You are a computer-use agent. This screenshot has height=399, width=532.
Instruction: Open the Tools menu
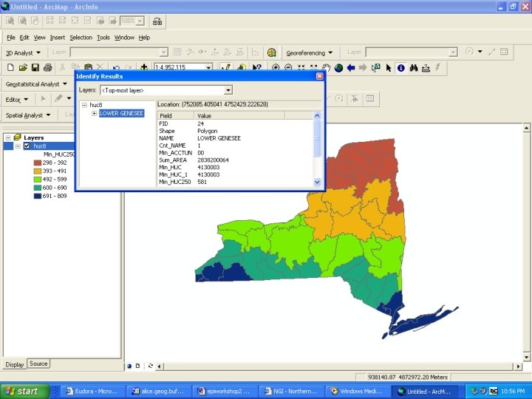point(103,38)
